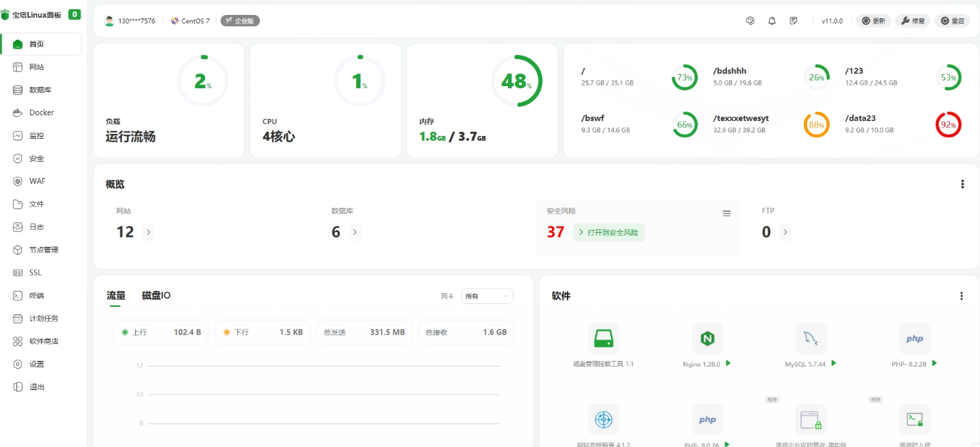Go to the 监控 (Monitoring) sidebar page

[41, 135]
